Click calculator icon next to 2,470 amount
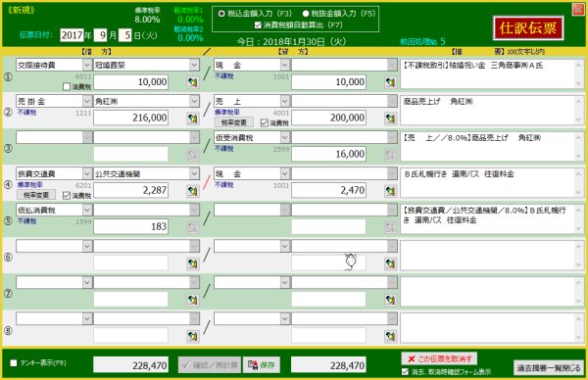The width and height of the screenshot is (588, 380). coord(390,191)
